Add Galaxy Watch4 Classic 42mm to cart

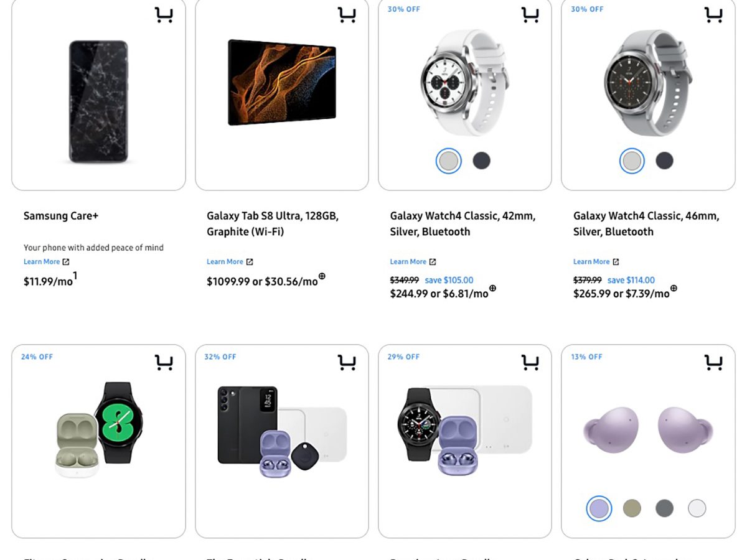(x=530, y=15)
